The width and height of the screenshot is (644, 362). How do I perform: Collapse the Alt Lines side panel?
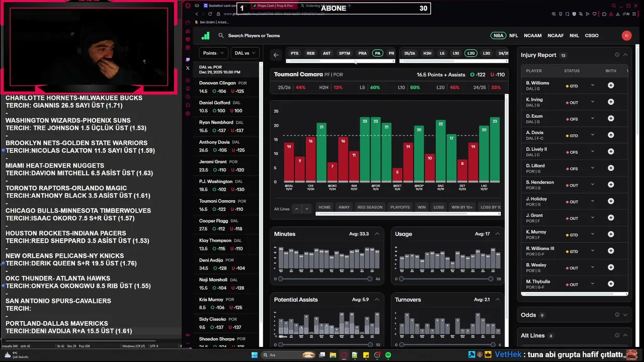[x=625, y=335]
